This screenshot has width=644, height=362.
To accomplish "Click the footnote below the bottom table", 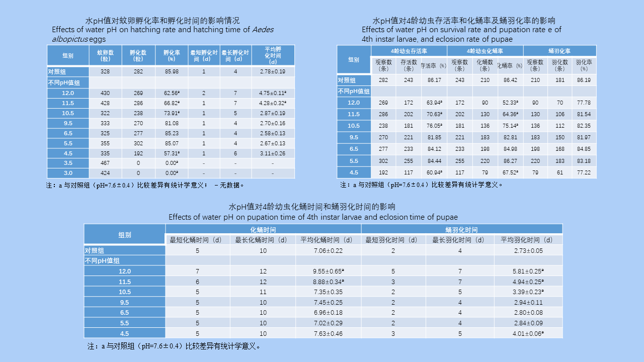I will point(174,346).
